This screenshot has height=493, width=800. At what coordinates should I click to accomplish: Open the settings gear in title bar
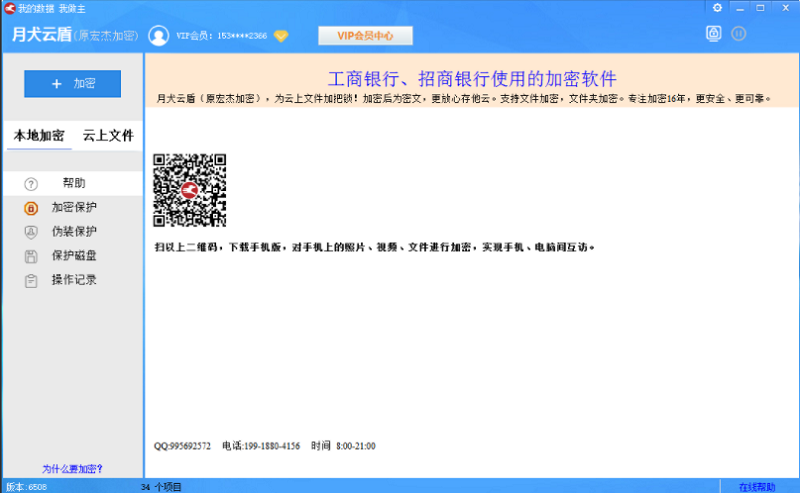pyautogui.click(x=717, y=8)
